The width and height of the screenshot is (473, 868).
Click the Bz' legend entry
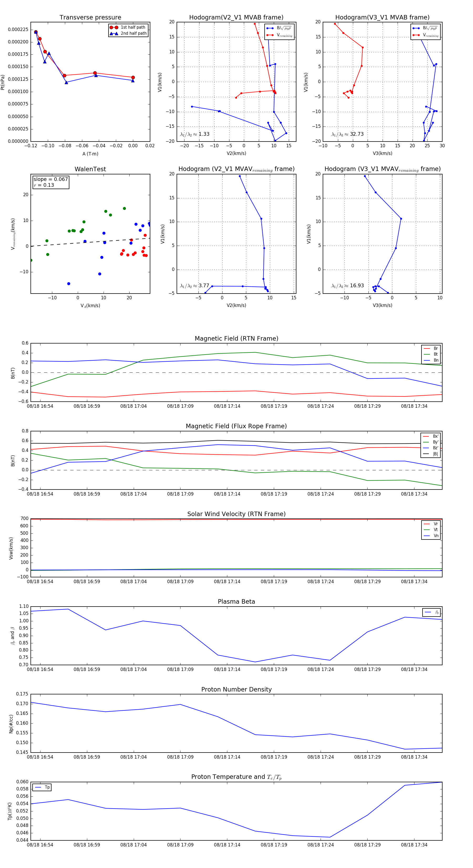tap(431, 448)
